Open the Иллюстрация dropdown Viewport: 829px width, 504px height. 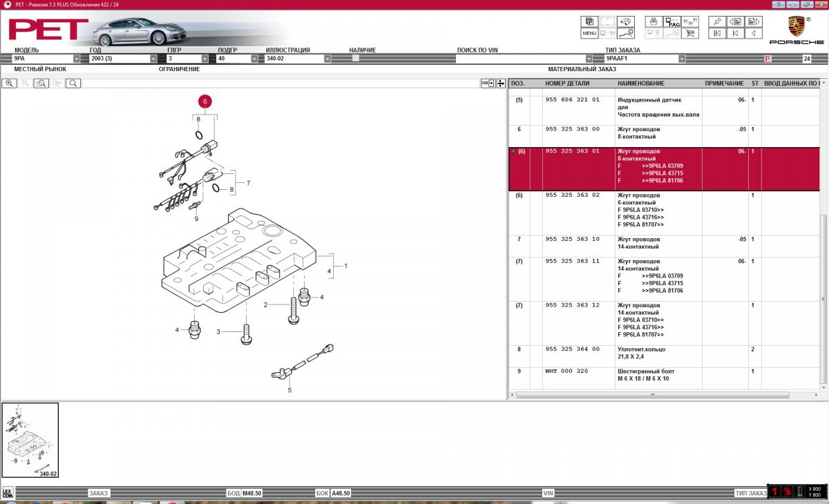(327, 59)
